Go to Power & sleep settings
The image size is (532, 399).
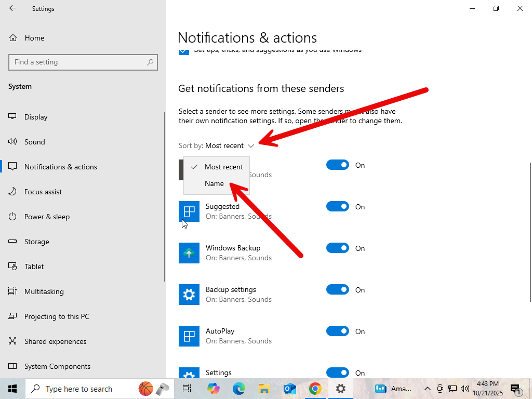coord(47,217)
